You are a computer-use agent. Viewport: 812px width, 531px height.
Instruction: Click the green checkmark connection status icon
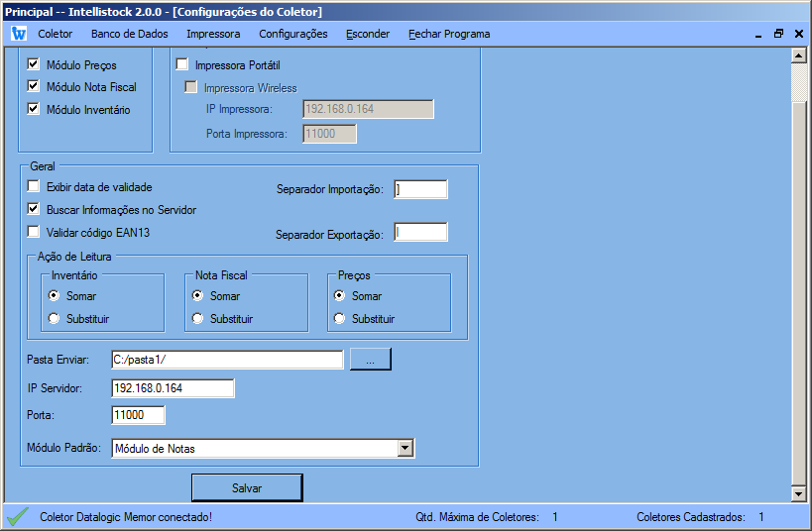coord(18,516)
